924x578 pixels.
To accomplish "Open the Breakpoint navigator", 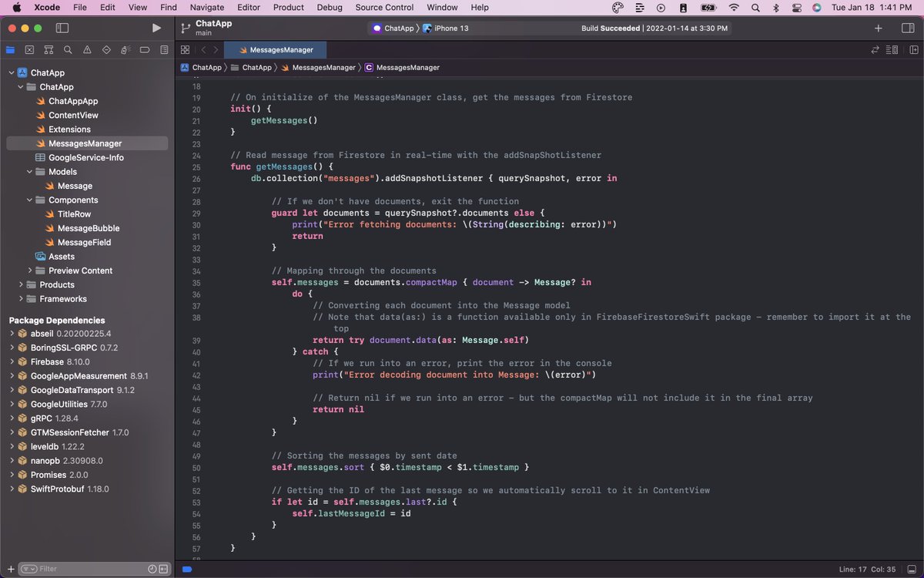I will click(145, 49).
